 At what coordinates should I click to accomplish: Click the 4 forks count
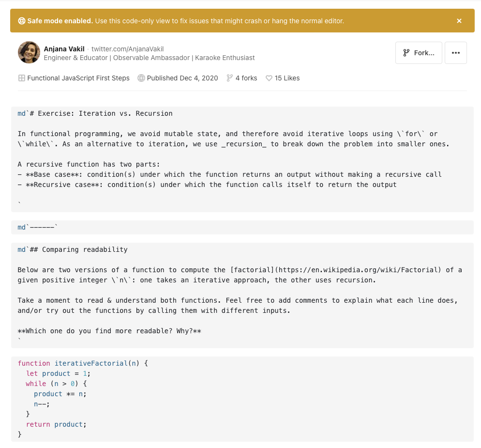click(245, 78)
